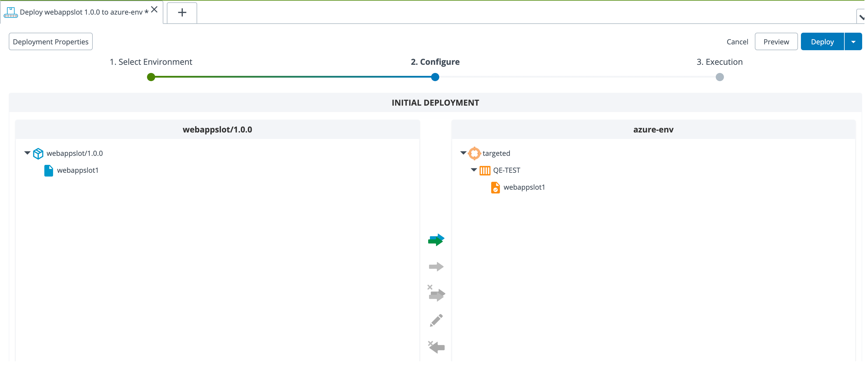Click the first gray forward arrow icon
Image resolution: width=868 pixels, height=377 pixels.
(x=437, y=266)
